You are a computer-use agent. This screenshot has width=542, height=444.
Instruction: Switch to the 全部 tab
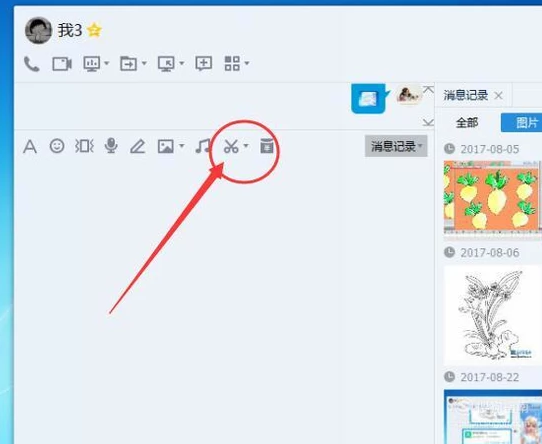click(467, 122)
